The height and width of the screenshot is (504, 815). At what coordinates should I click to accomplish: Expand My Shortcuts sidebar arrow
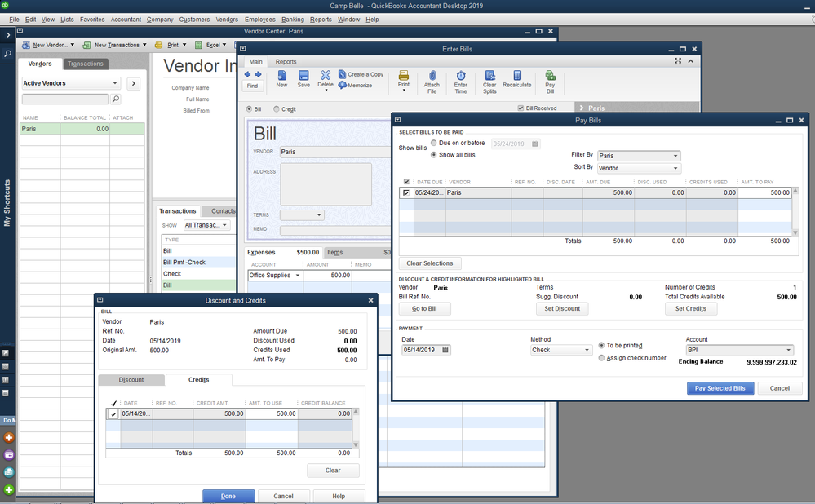(x=8, y=35)
